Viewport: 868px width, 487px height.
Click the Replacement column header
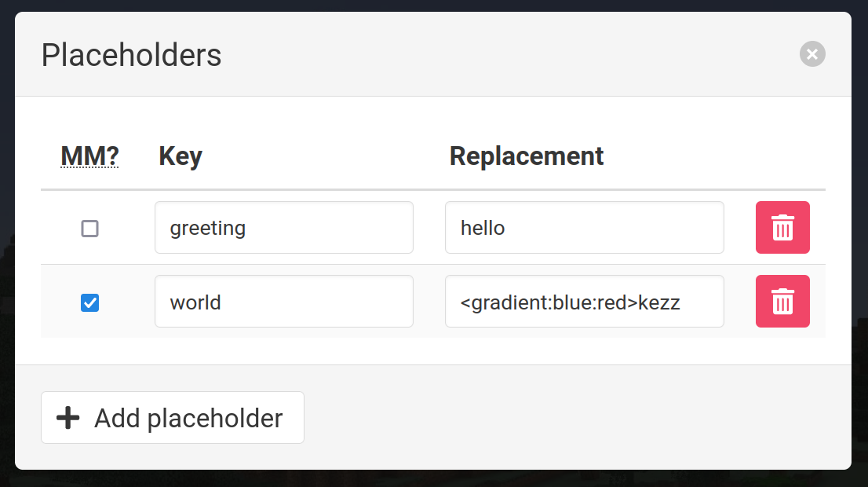point(526,156)
